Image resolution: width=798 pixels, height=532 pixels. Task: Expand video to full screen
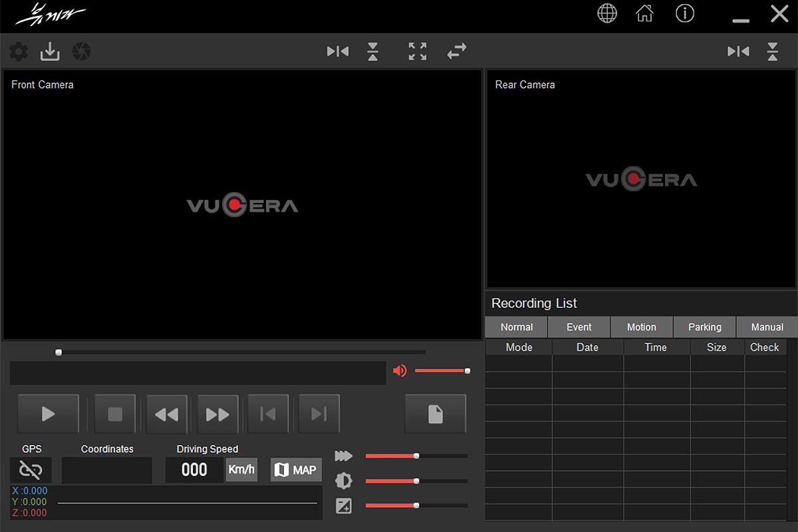(418, 52)
